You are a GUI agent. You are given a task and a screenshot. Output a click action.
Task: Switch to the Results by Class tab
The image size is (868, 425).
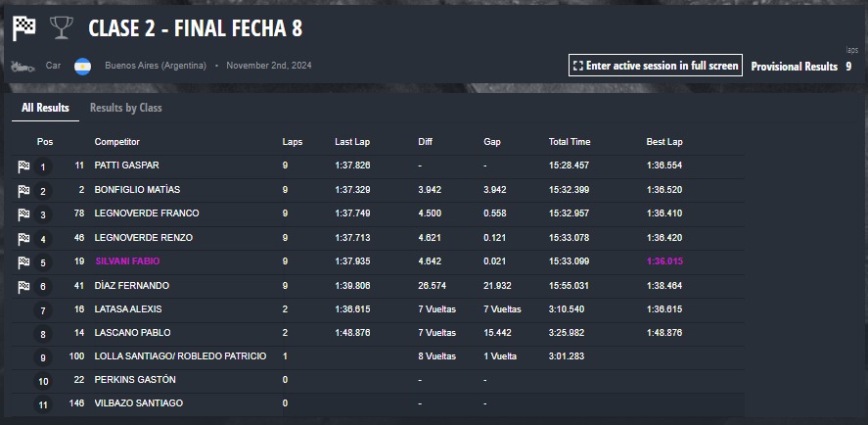125,108
